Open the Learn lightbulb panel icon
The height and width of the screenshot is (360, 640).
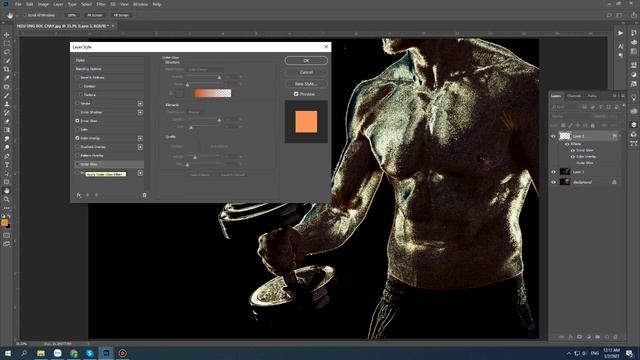pos(633,97)
